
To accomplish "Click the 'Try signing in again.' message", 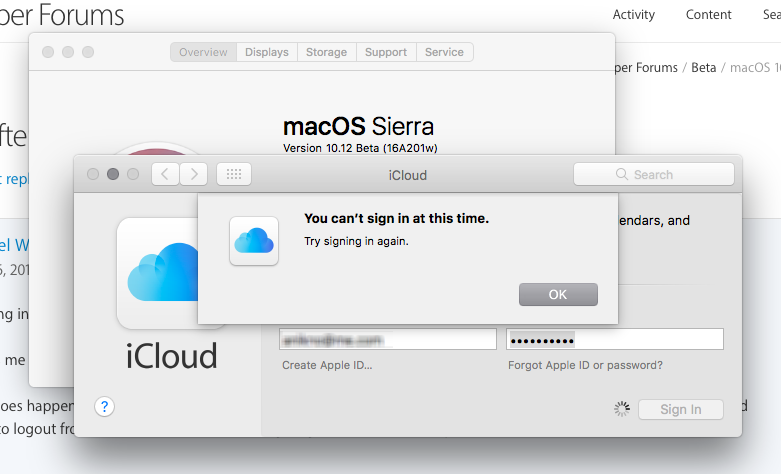I will click(356, 241).
